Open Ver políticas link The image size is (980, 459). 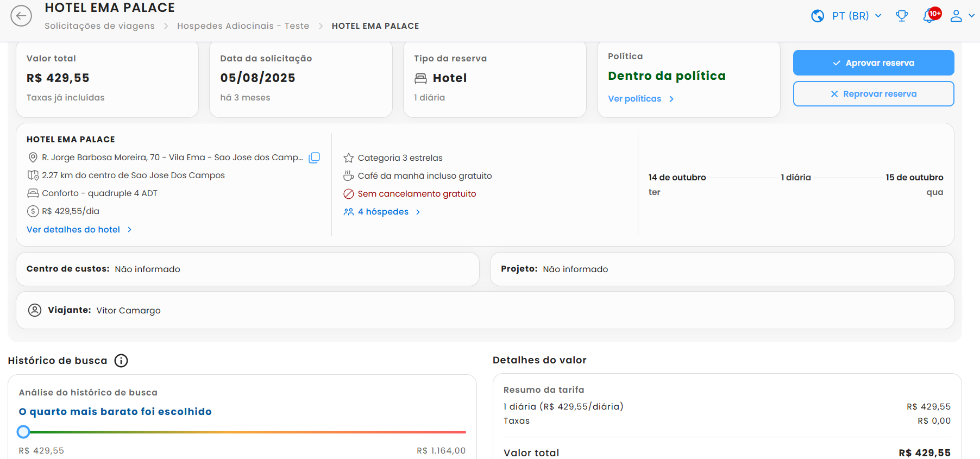pos(640,99)
